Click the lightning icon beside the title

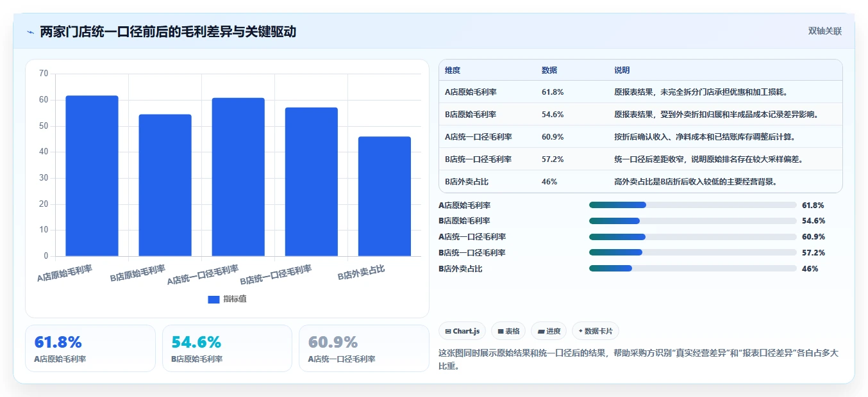(x=30, y=32)
